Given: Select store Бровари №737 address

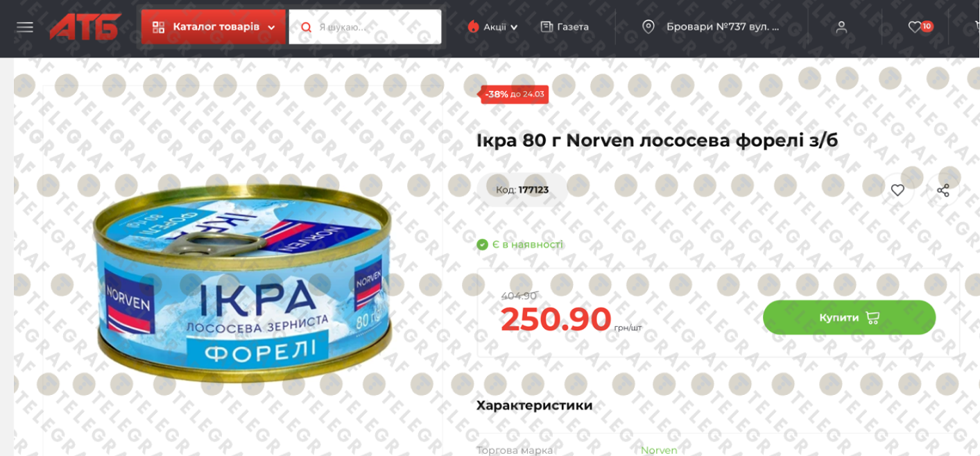Looking at the screenshot, I should click(x=723, y=27).
